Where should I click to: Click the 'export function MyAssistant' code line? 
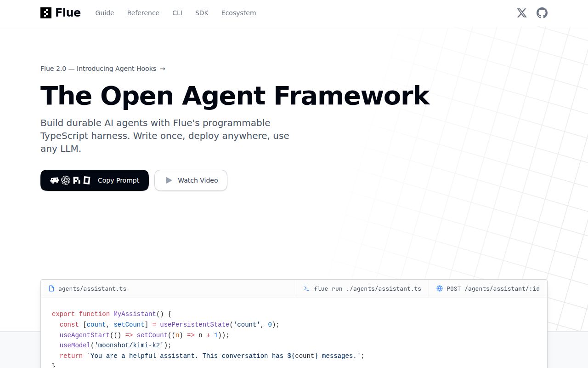click(x=112, y=314)
